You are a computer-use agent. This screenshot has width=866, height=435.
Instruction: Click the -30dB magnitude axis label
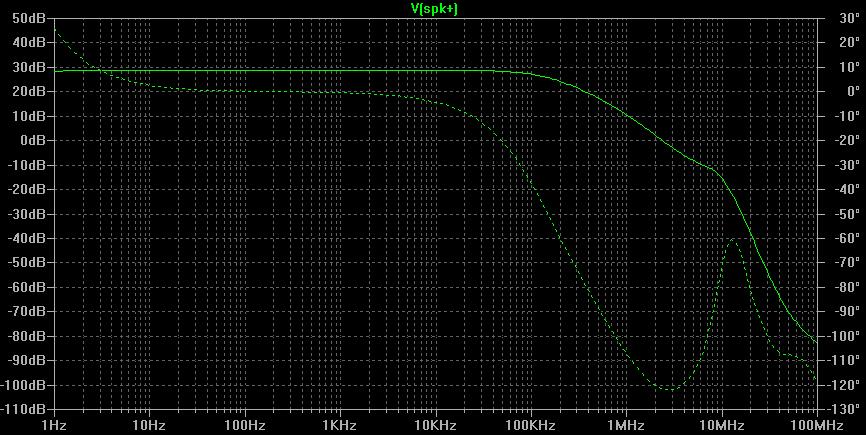tap(25, 214)
